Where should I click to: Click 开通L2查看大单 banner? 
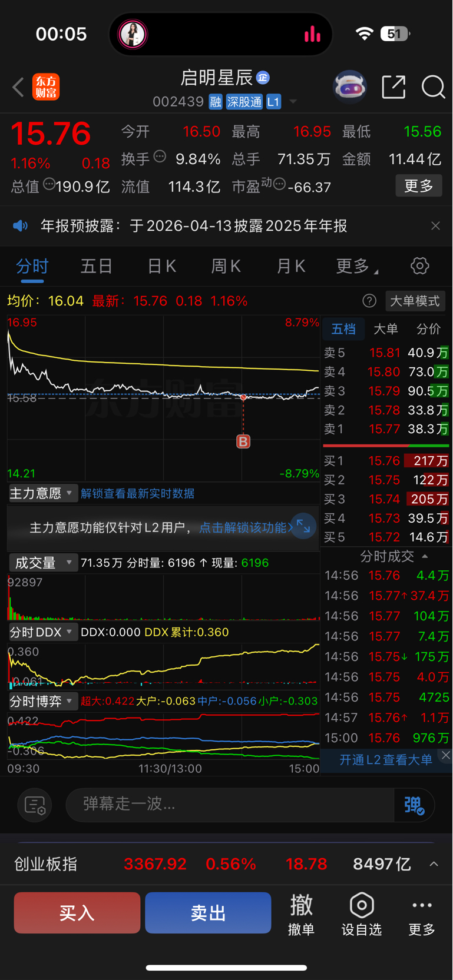(x=385, y=760)
